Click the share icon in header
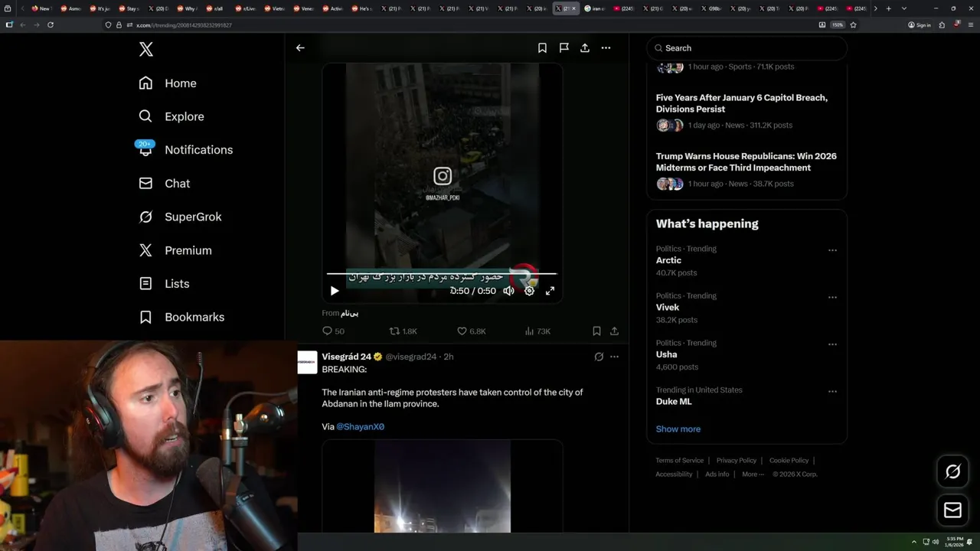This screenshot has width=980, height=551. [x=585, y=47]
